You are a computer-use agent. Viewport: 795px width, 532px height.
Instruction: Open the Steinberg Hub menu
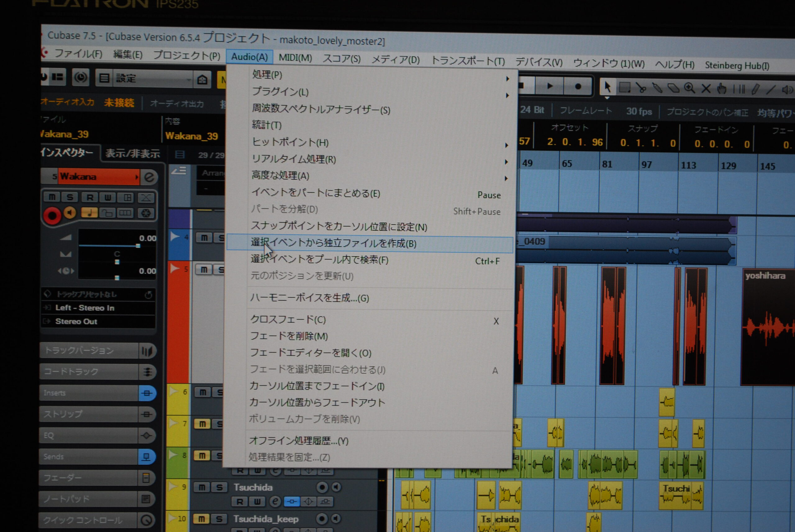click(x=737, y=65)
